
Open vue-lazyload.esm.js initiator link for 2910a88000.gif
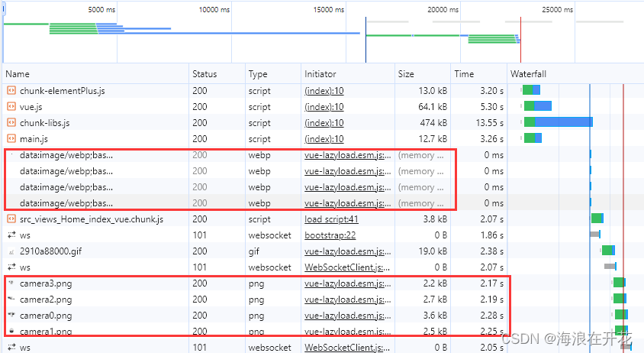pyautogui.click(x=348, y=251)
